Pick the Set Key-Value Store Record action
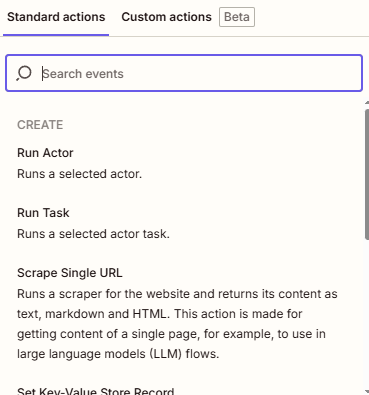This screenshot has width=369, height=395. pos(95,391)
